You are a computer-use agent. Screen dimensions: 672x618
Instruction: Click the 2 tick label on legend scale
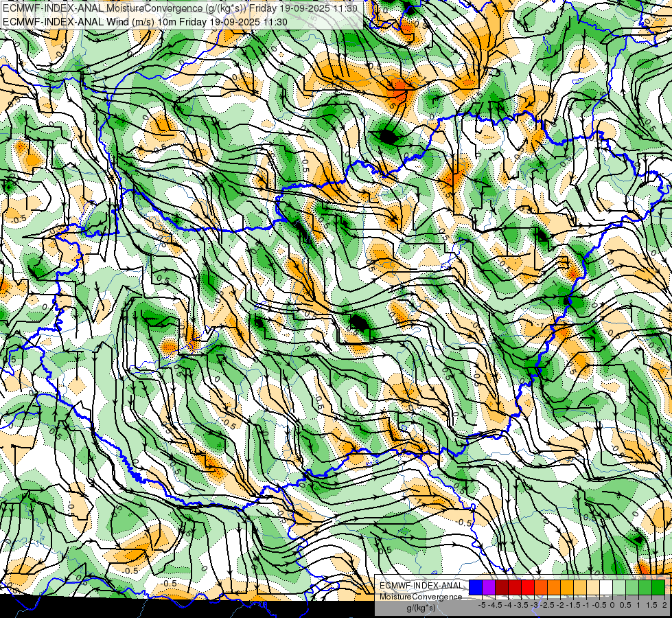pyautogui.click(x=664, y=605)
